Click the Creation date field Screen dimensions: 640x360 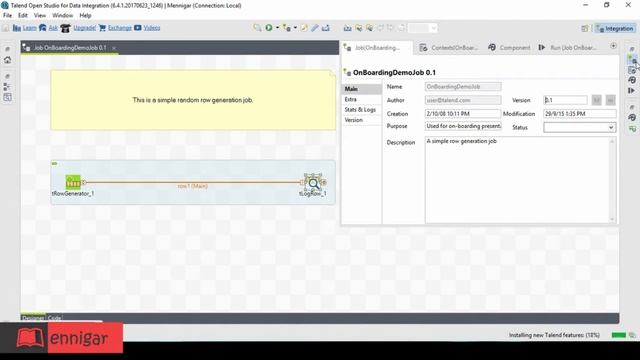pos(463,113)
